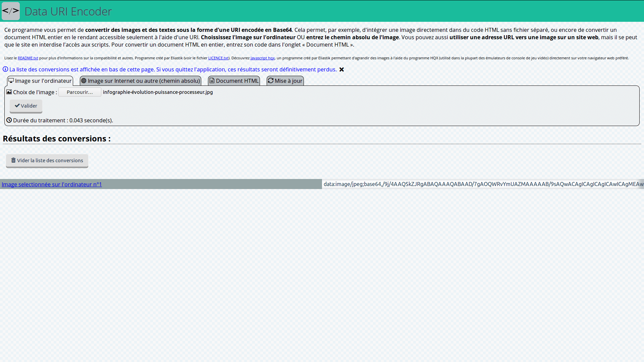Click the monitor icon on the first tab
This screenshot has height=362, width=644.
pyautogui.click(x=11, y=81)
